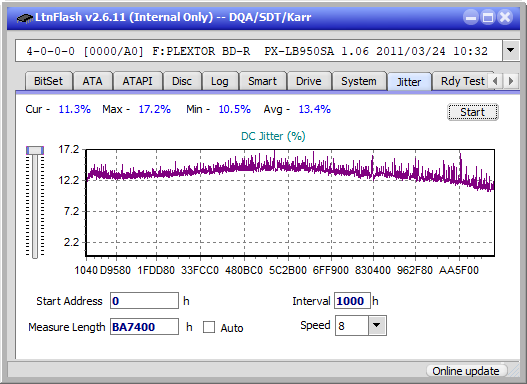Go to the Smart tab
Viewport: 527px width, 384px height.
(262, 81)
